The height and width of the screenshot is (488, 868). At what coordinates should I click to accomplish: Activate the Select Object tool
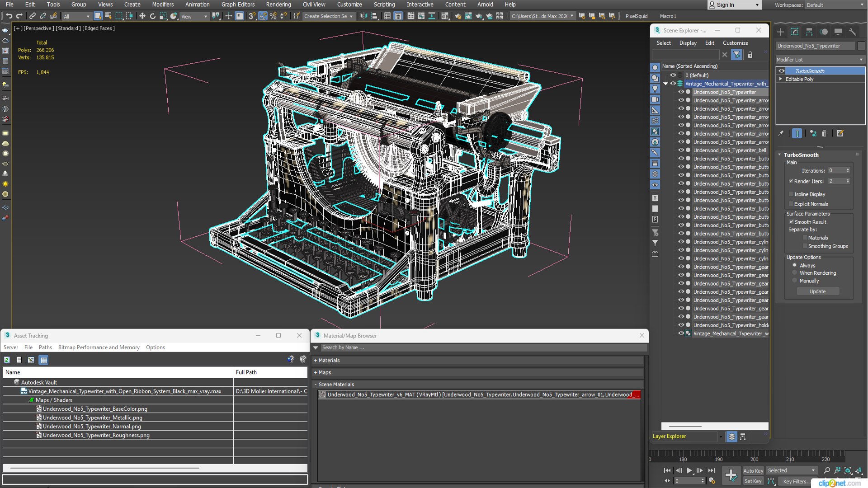(x=98, y=16)
